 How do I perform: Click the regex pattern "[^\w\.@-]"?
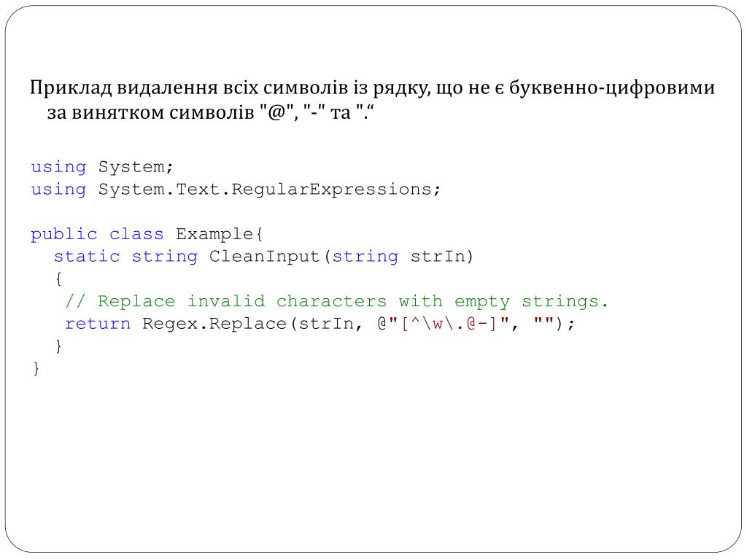[449, 324]
